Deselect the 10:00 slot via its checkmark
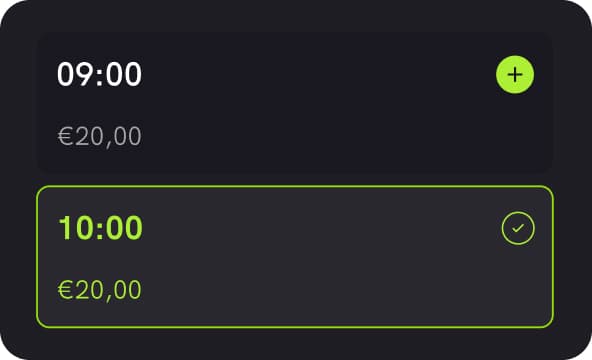The height and width of the screenshot is (360, 592). click(x=518, y=228)
